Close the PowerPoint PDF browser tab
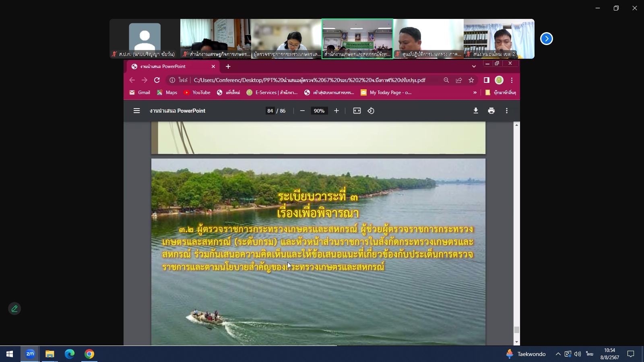644x362 pixels. coord(213,66)
